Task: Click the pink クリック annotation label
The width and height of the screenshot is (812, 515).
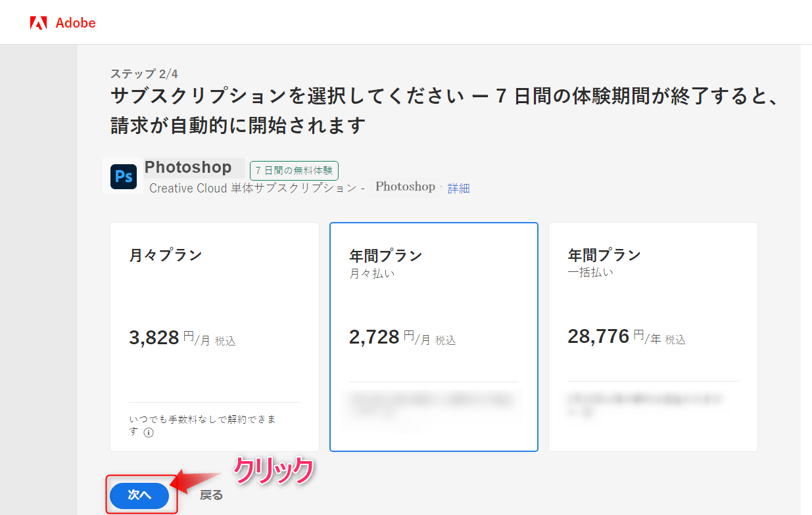Action: [x=273, y=471]
